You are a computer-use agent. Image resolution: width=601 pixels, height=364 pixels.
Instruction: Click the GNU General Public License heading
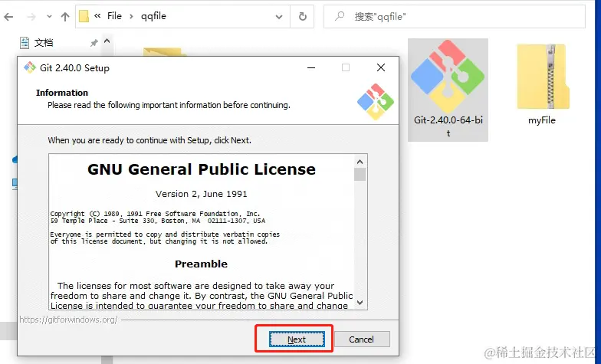(201, 169)
